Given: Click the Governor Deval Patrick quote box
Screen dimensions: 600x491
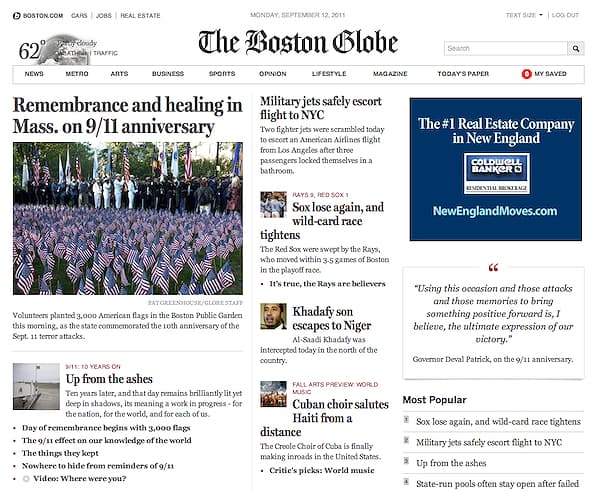Looking at the screenshot, I should [x=493, y=323].
